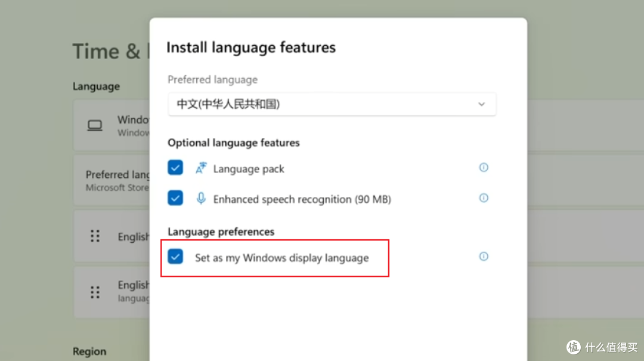
Task: Click the Region section heading
Action: coord(89,351)
